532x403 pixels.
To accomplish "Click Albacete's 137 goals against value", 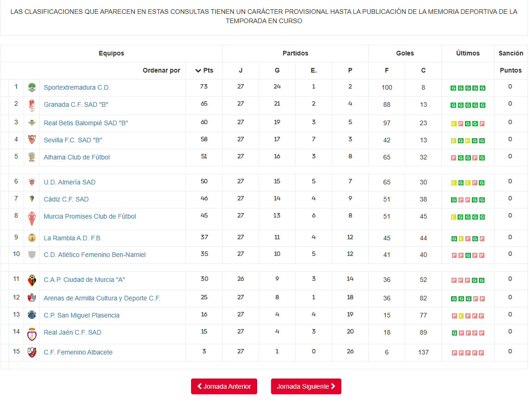I will click(423, 352).
